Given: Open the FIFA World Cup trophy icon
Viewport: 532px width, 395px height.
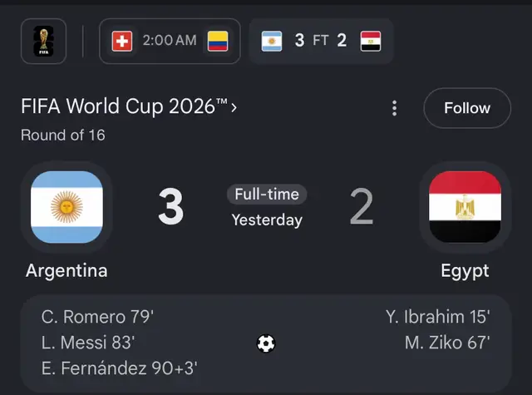Looking at the screenshot, I should coord(43,41).
